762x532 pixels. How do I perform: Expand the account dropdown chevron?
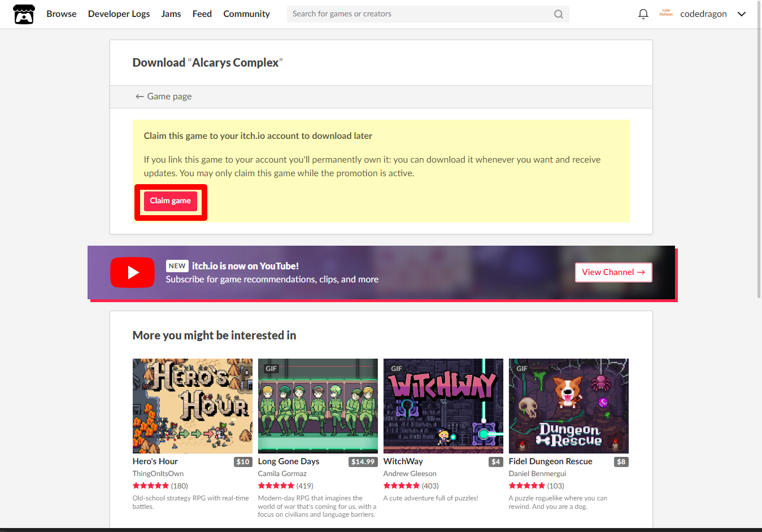[x=742, y=14]
